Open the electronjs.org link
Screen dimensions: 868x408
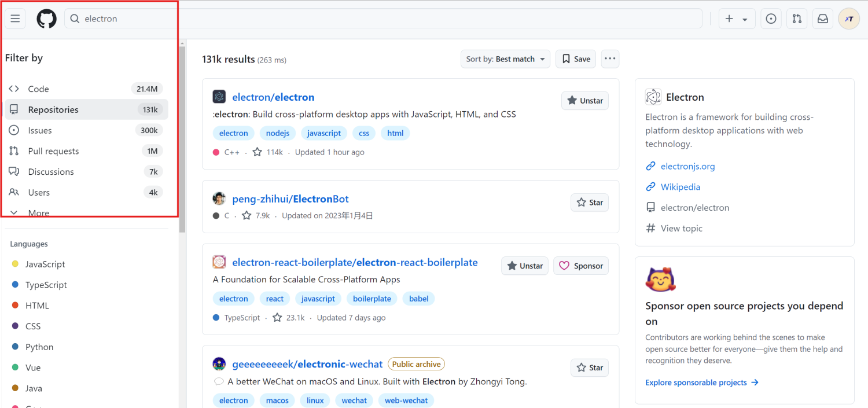[x=687, y=166]
